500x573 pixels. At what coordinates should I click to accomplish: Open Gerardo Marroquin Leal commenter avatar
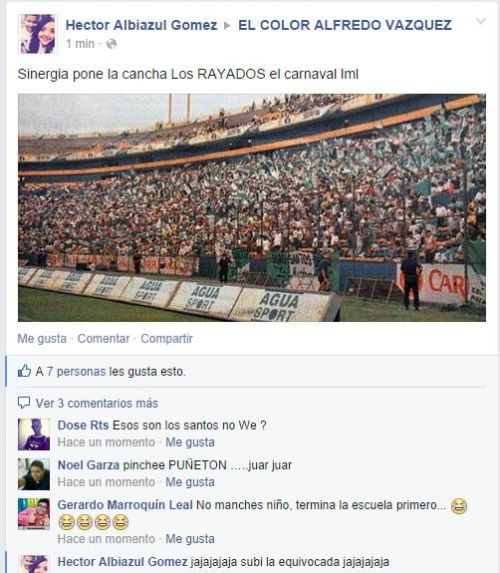point(34,513)
